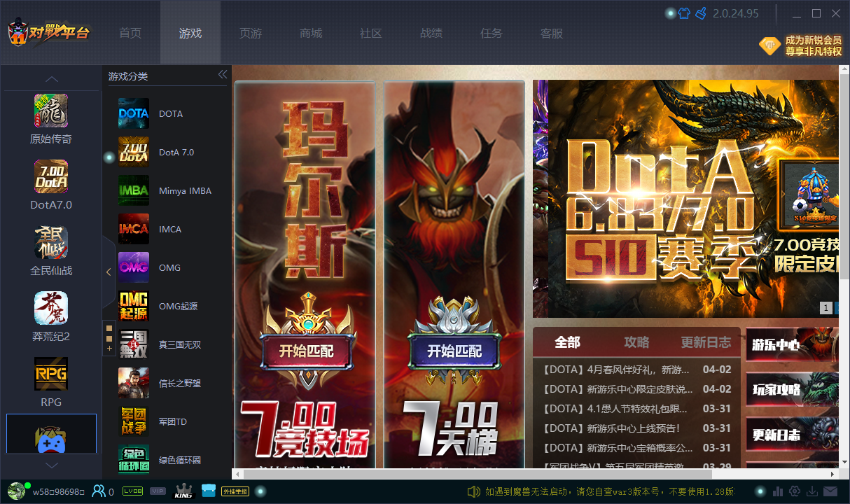The image size is (850, 504).
Task: Click the DotA S10赛季 banner image
Action: pyautogui.click(x=685, y=198)
